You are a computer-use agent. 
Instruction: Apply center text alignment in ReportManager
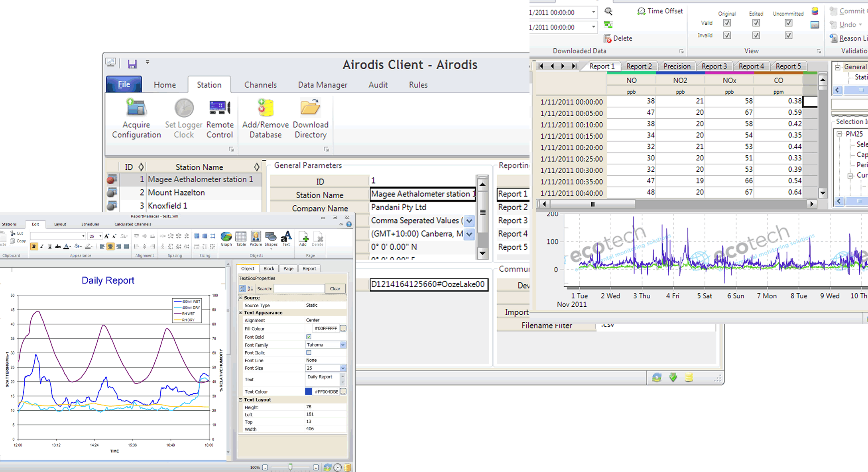[x=110, y=247]
